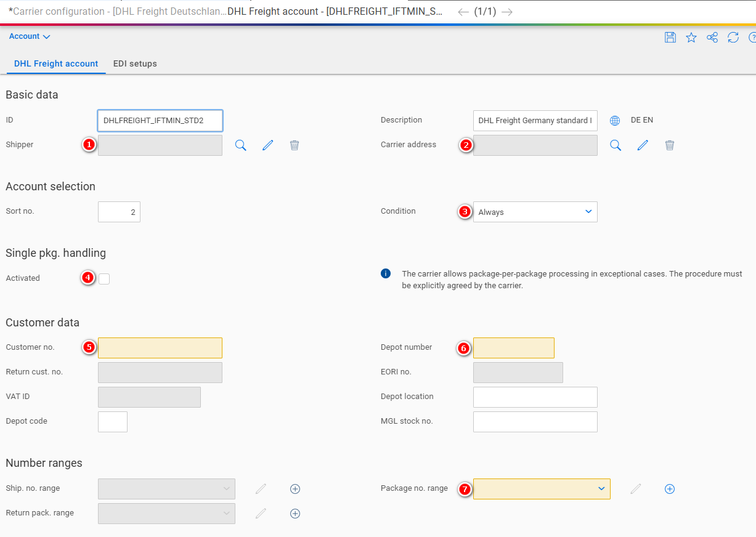Add a new Package no. range
The height and width of the screenshot is (537, 756).
click(670, 489)
